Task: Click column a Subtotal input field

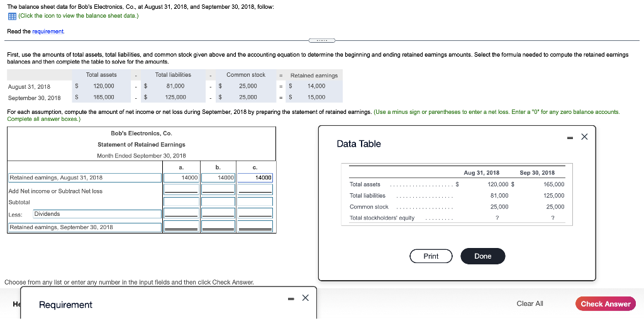Action: pos(181,202)
